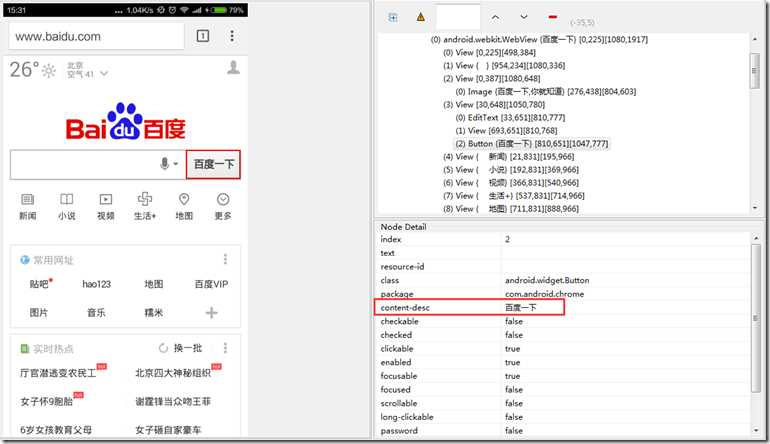This screenshot has width=770, height=444.
Task: Open the 糯米 link
Action: click(153, 312)
